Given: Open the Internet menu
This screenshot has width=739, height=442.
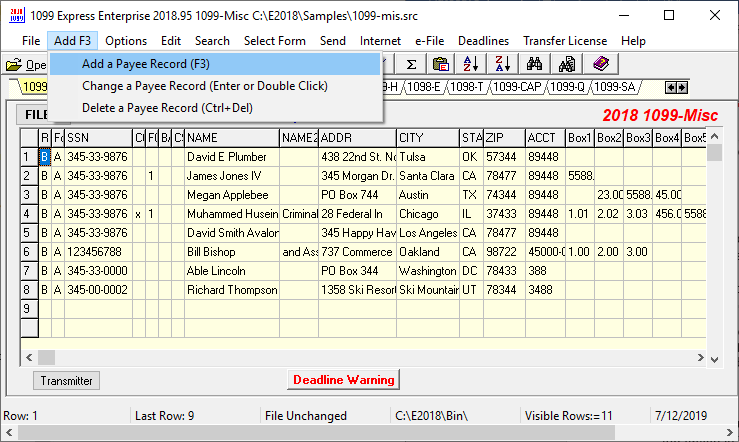Looking at the screenshot, I should tap(380, 41).
